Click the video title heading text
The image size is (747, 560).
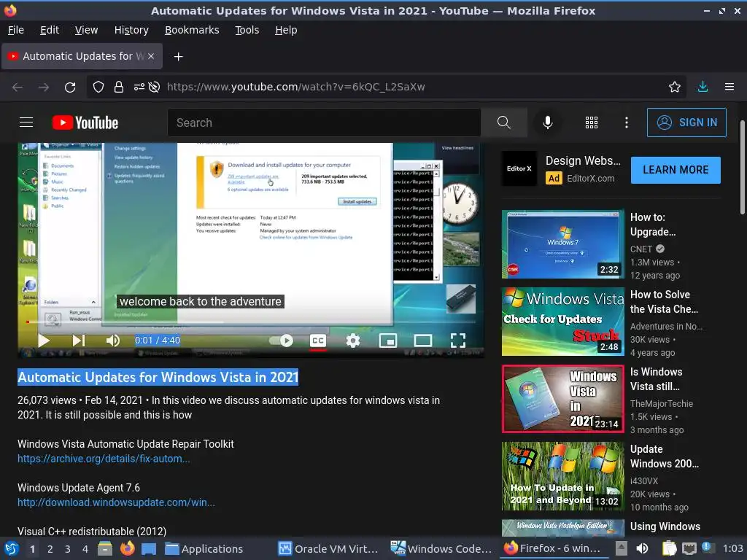[158, 377]
